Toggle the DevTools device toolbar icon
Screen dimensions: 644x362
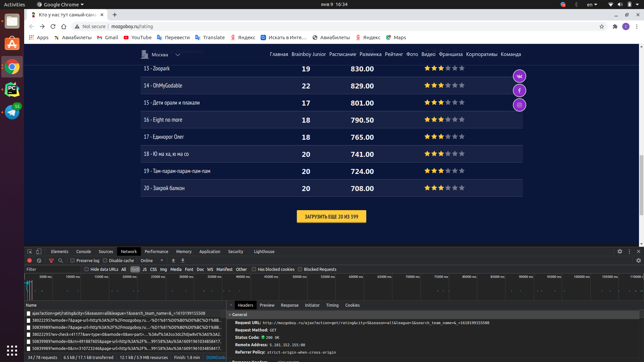tap(39, 251)
